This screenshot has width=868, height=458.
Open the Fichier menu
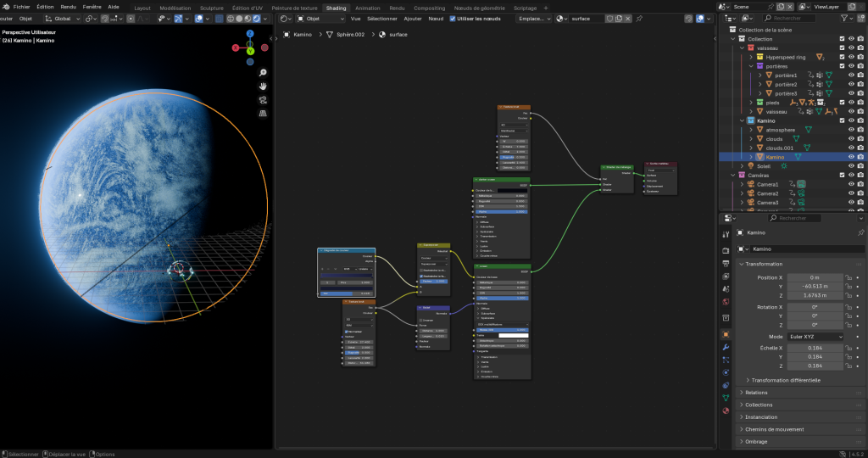click(21, 7)
